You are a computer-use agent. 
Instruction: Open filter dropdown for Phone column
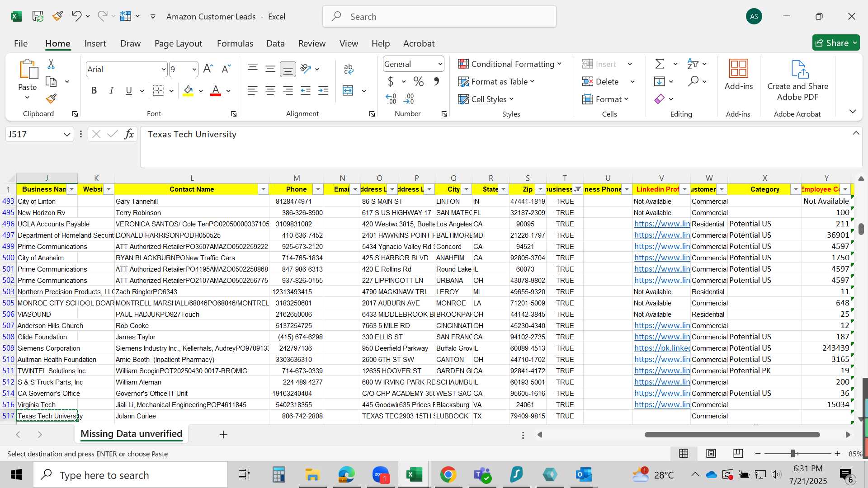pyautogui.click(x=318, y=189)
